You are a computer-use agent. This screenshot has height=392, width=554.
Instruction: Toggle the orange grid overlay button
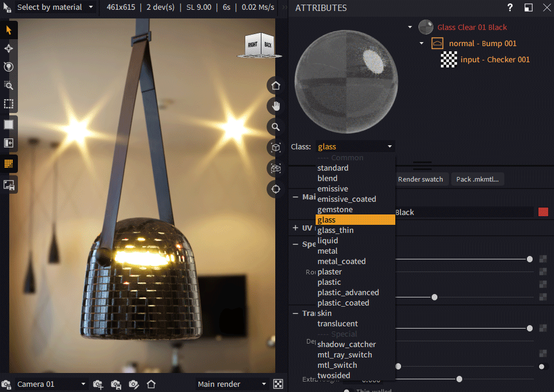[9, 164]
